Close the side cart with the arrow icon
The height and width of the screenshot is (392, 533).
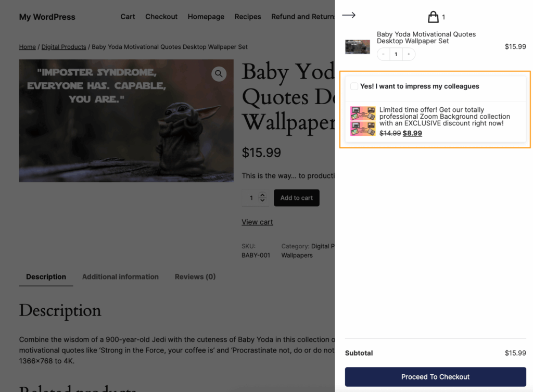pos(348,15)
